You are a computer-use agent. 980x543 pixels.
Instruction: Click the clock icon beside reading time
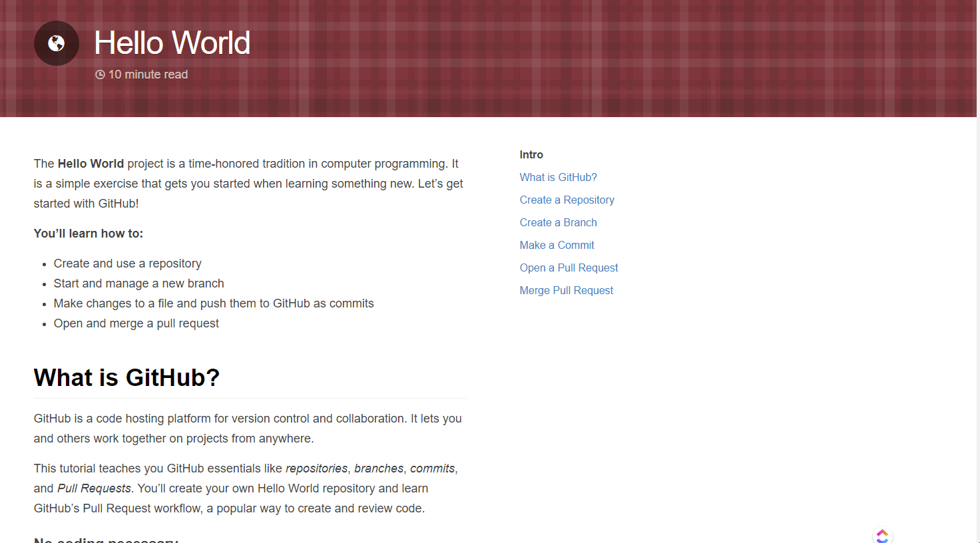point(100,75)
